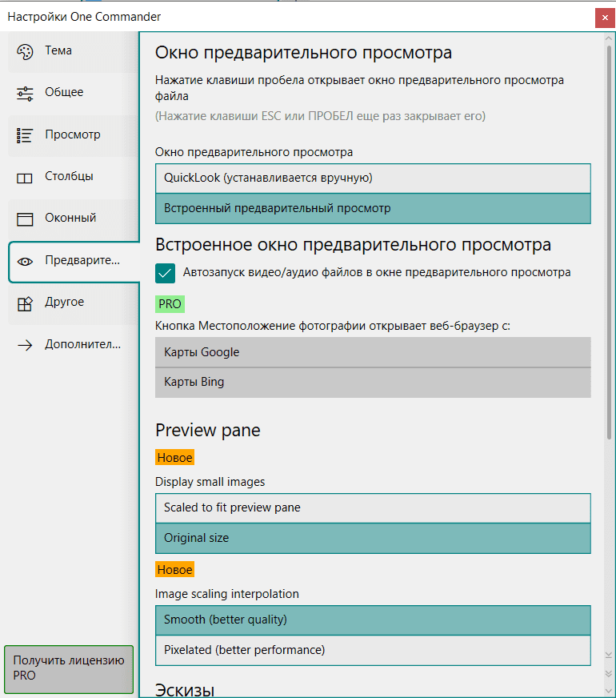Click the list icon next to Просмотр
Viewport: 616px width, 698px height.
[x=25, y=135]
